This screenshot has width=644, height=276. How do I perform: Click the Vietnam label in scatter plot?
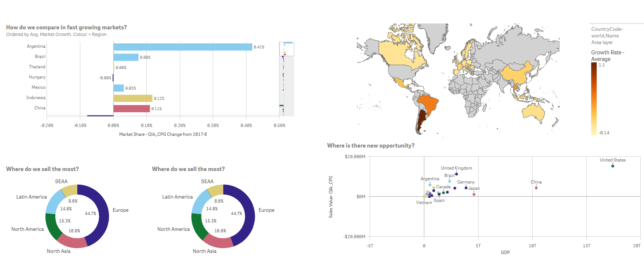(424, 203)
